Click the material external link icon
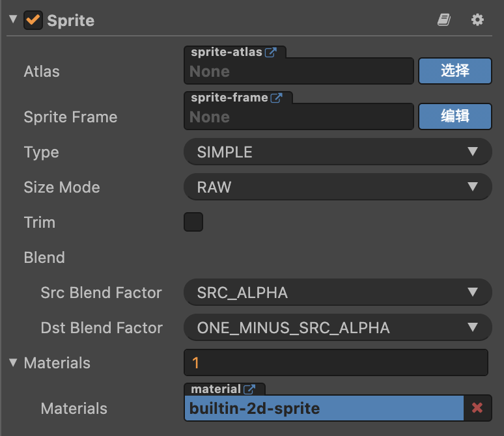The image size is (504, 436). point(249,389)
